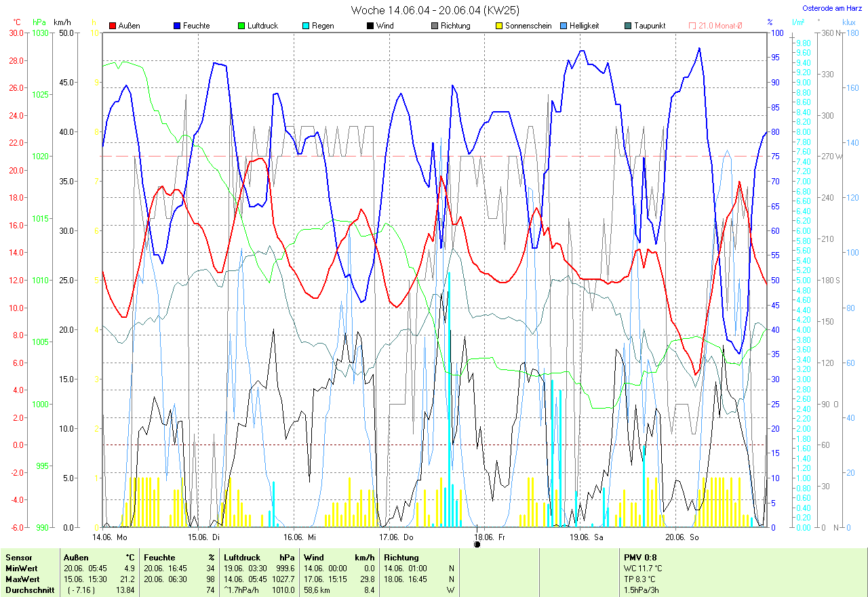Click the red Außen legend swatch
Image resolution: width=868 pixels, height=597 pixels.
(x=113, y=26)
